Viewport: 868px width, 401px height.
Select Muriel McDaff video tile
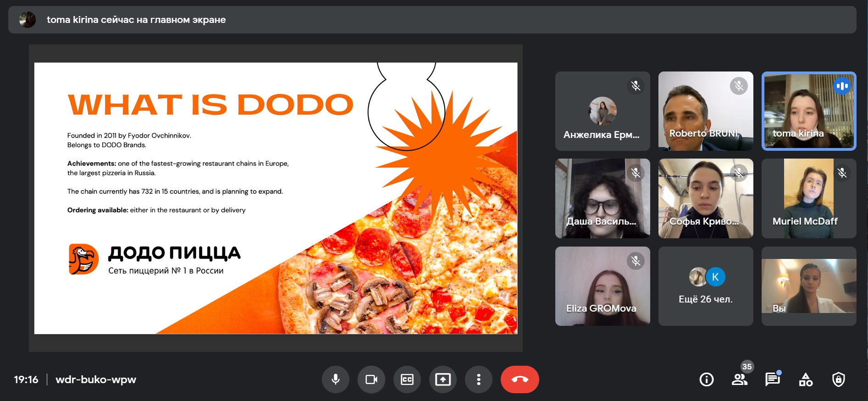coord(809,198)
